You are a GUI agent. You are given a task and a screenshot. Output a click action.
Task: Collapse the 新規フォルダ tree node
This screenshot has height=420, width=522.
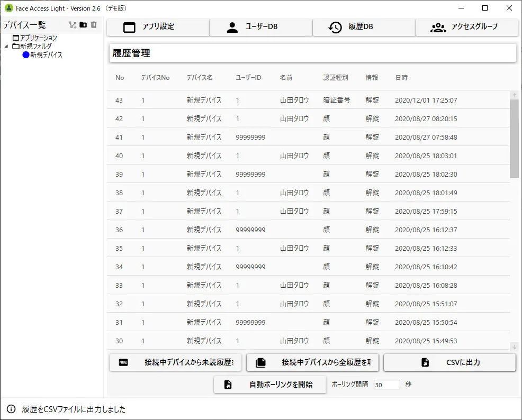click(6, 47)
